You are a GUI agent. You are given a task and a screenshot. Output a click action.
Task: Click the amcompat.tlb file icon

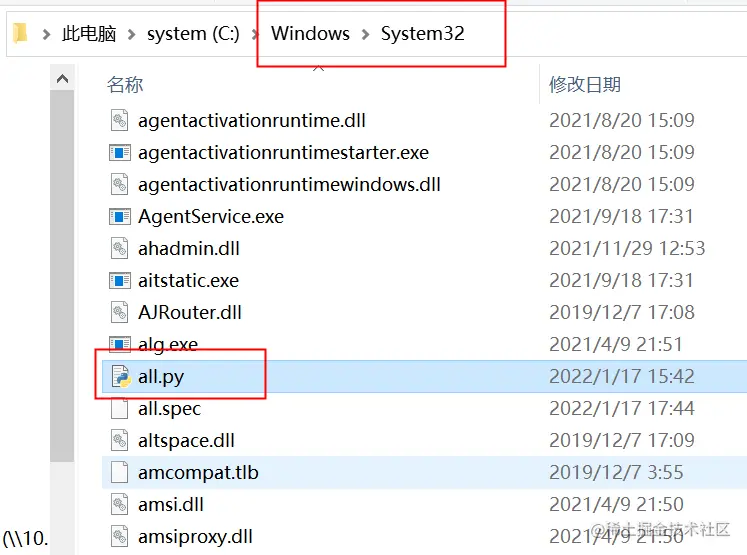[120, 473]
